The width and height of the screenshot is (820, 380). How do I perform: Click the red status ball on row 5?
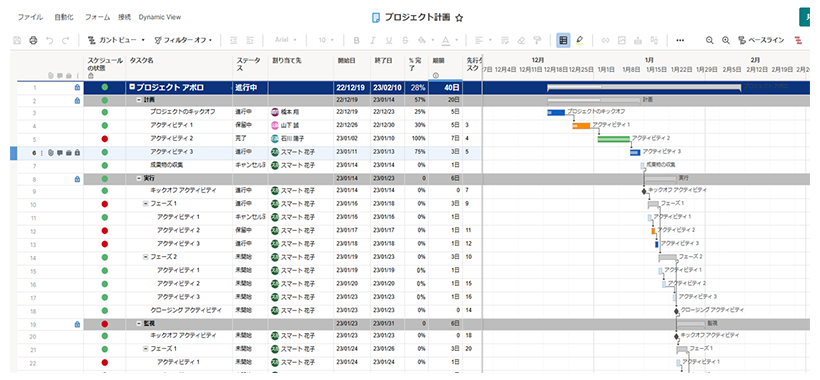click(105, 139)
